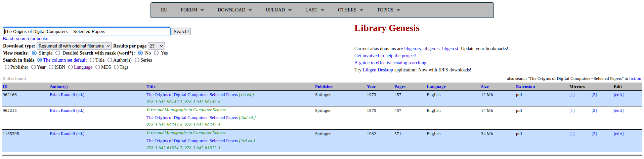Select Publisher search field radio

tap(7, 67)
